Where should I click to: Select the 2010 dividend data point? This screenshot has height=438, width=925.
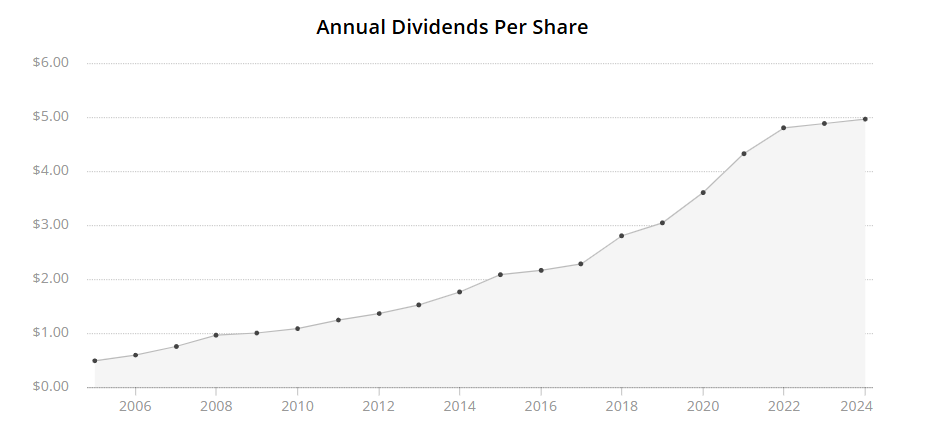coord(297,328)
